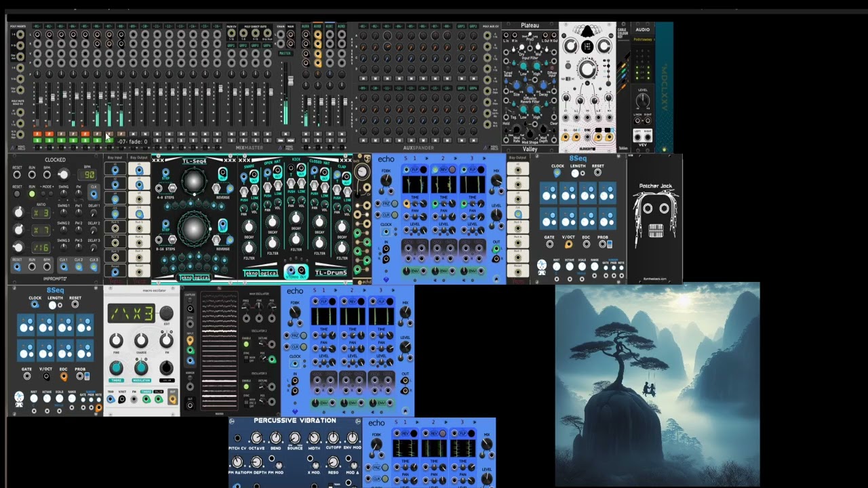868x488 pixels.
Task: Click the 8-16 STEPS large knob on TL-Seq4
Action: pyautogui.click(x=193, y=229)
